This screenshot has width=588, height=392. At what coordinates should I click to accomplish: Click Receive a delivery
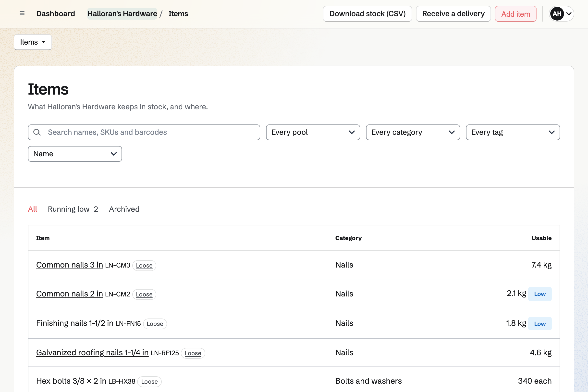tap(453, 14)
